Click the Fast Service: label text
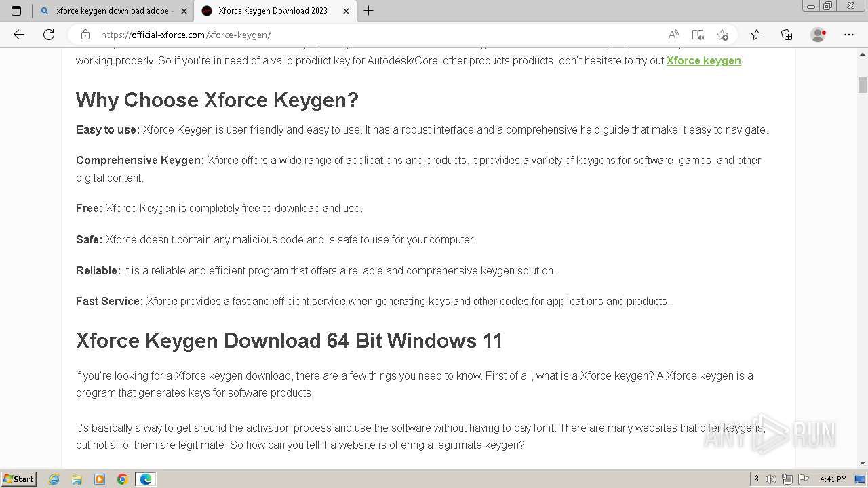868x488 pixels. coord(109,301)
